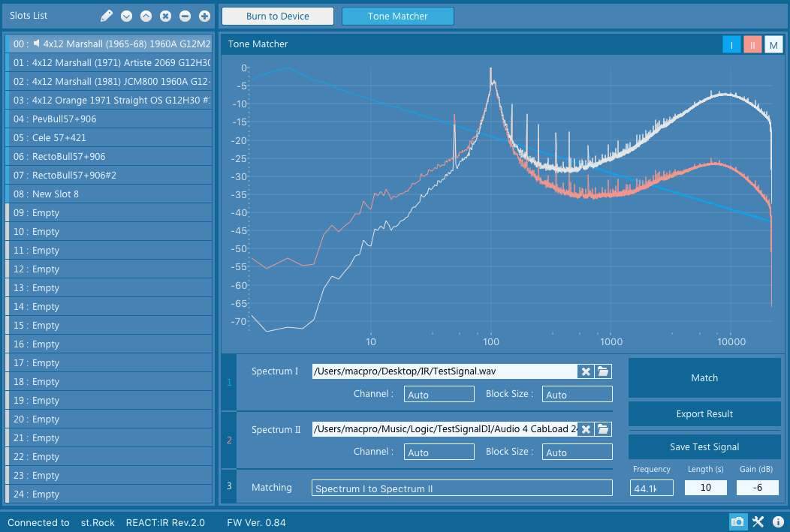Clear the Spectrum II file path
Image resolution: width=790 pixels, height=532 pixels.
(x=585, y=429)
